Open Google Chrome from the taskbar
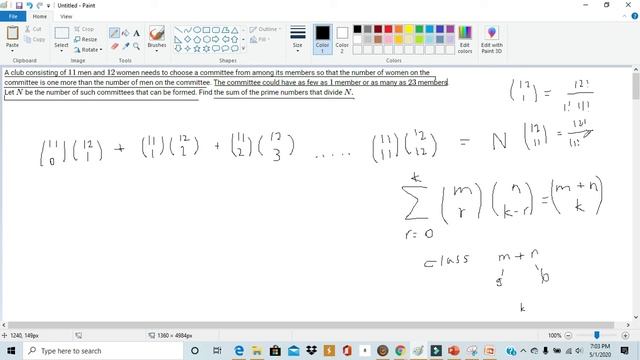 (400, 351)
